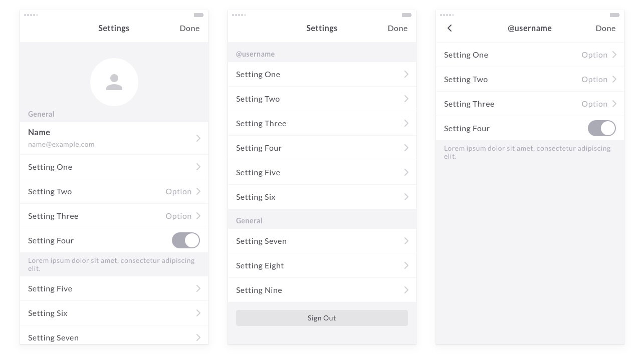The width and height of the screenshot is (644, 354).
Task: Tap the back arrow beside @username
Action: point(450,28)
